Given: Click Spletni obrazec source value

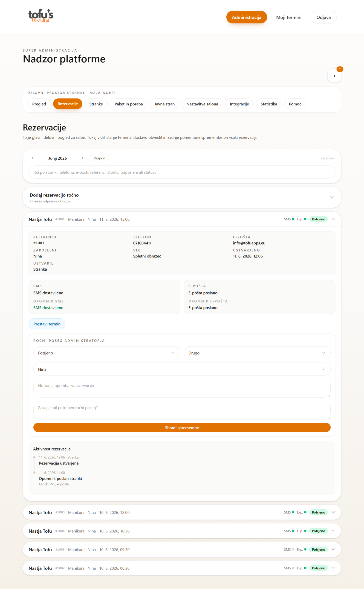Looking at the screenshot, I should [147, 256].
